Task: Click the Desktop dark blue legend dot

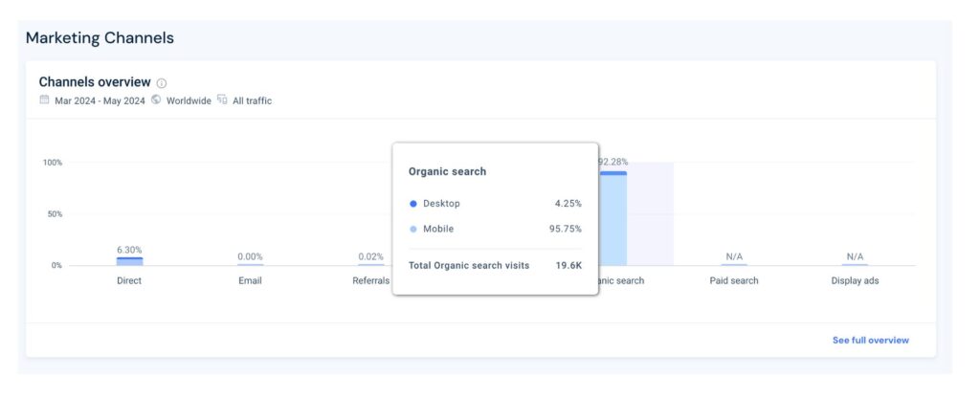Action: 412,204
